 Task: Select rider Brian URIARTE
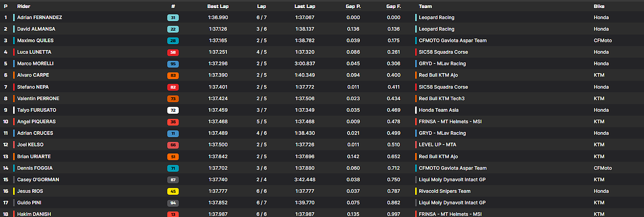(34, 157)
